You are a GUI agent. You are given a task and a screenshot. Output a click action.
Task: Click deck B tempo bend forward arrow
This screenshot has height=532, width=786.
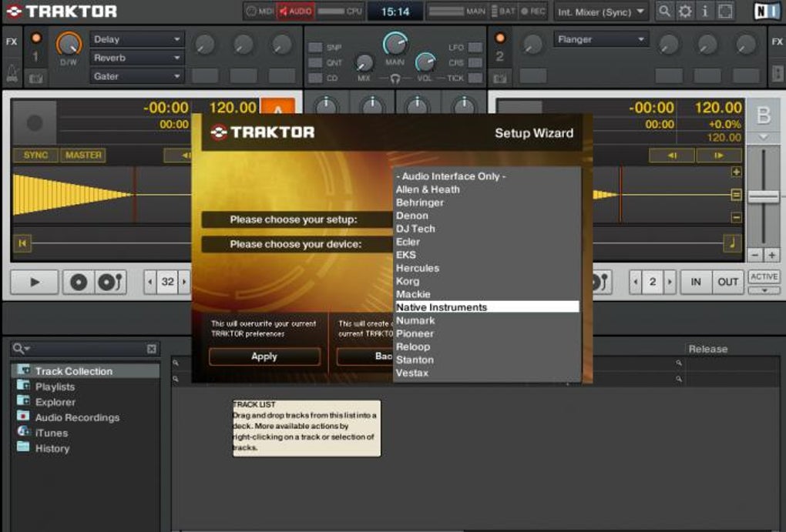pos(719,156)
